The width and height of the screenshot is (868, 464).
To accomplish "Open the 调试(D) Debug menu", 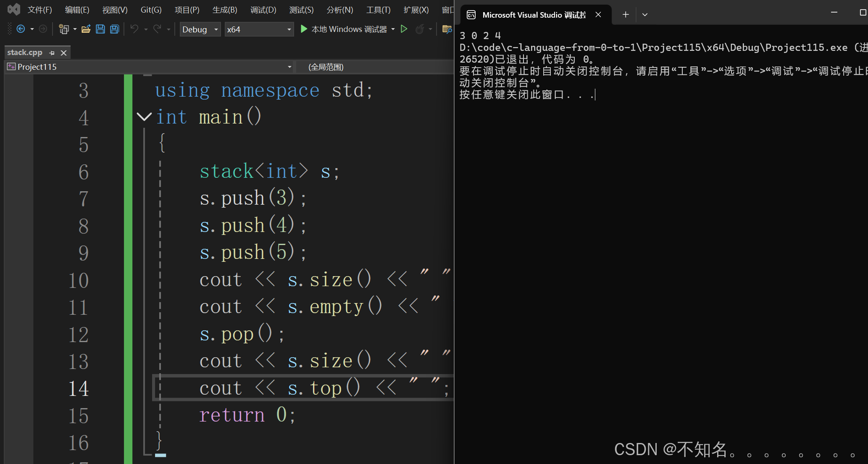I will pos(263,10).
